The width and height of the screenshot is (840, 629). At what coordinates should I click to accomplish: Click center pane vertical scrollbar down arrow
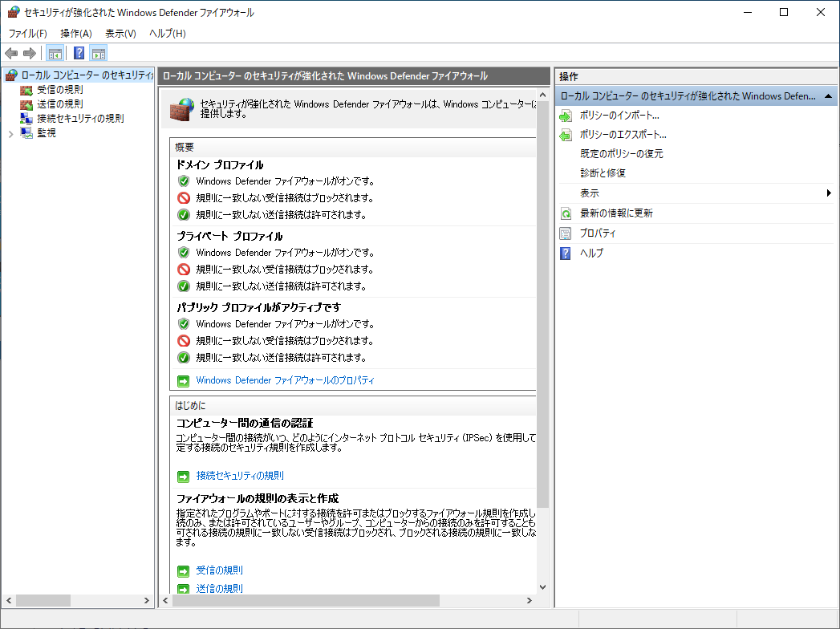542,587
